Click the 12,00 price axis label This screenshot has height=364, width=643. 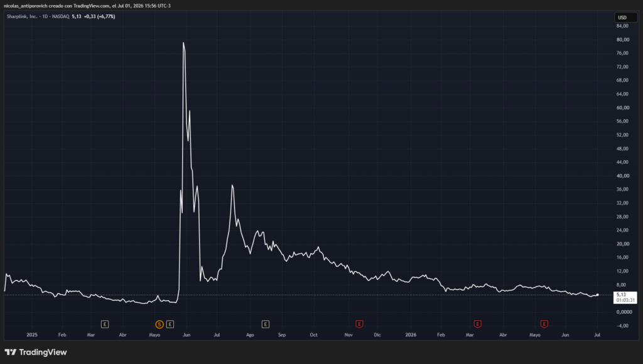click(622, 271)
